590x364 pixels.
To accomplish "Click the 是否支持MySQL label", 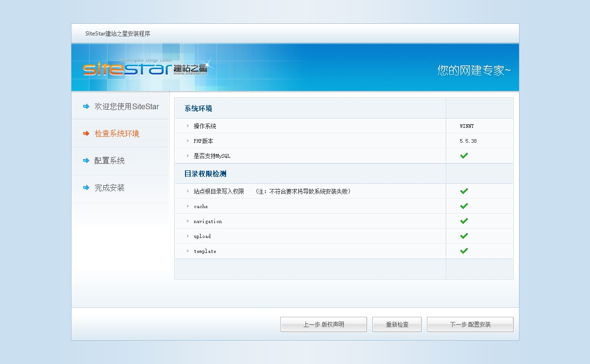I will pos(212,156).
